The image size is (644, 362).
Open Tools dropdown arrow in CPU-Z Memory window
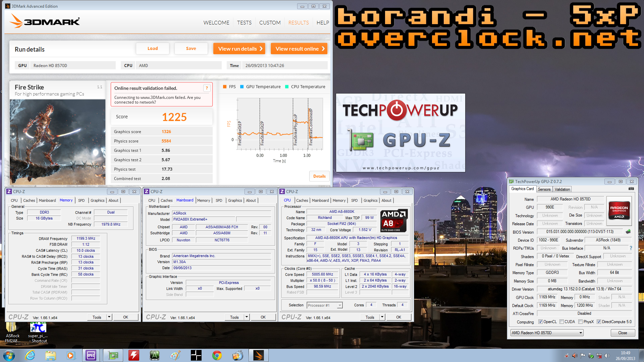pos(109,317)
